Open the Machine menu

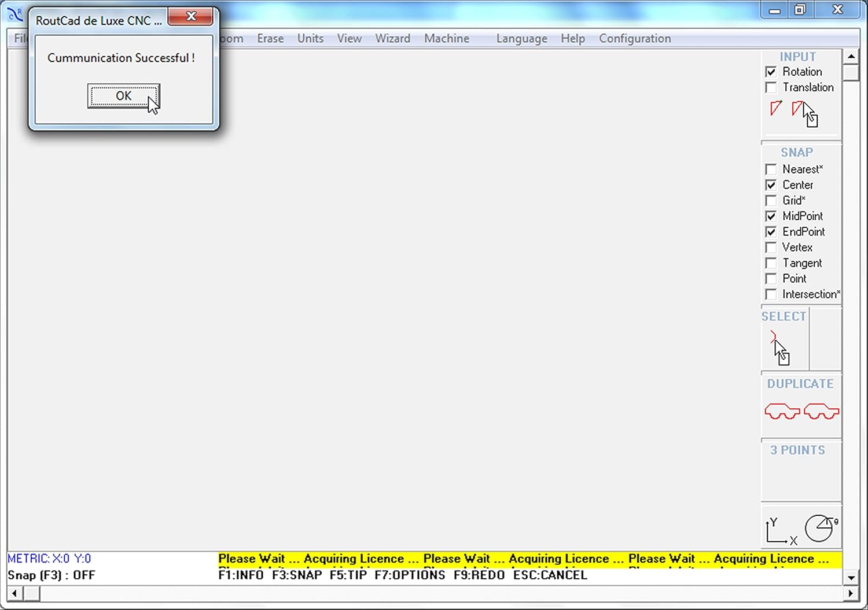[x=447, y=38]
